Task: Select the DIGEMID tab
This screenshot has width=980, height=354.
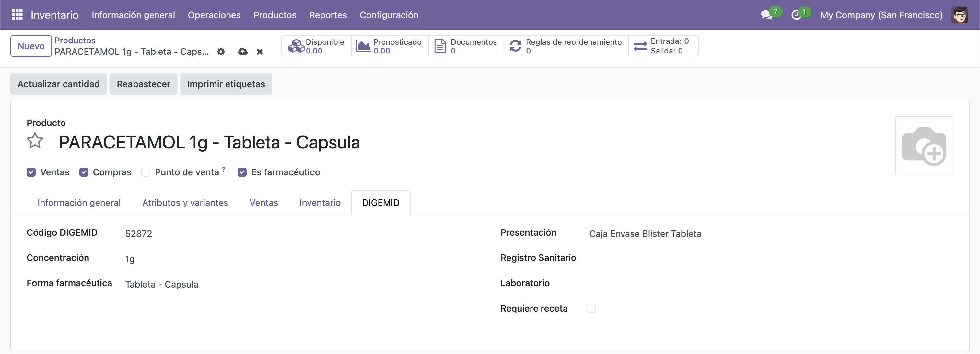Action: tap(381, 203)
